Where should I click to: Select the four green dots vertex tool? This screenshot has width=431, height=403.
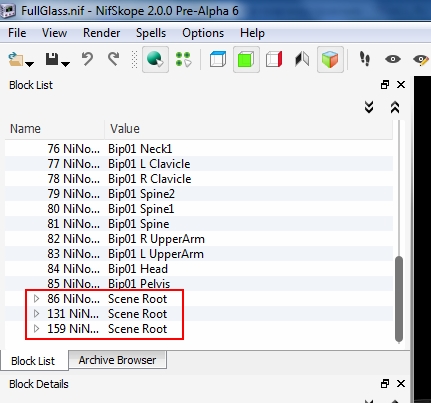(183, 59)
